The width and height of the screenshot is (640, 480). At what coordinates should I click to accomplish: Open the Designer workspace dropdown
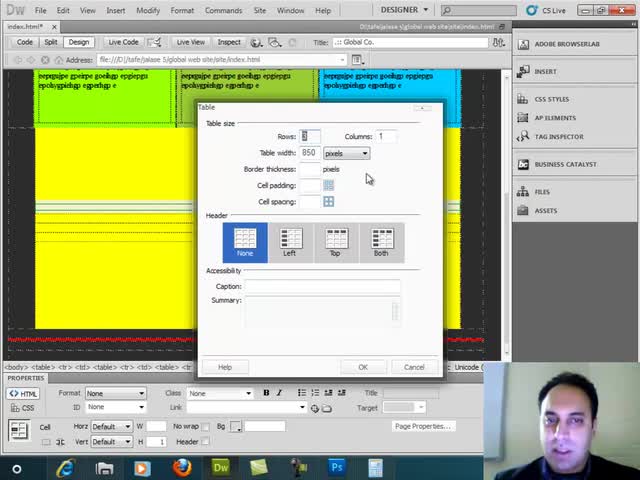click(x=404, y=10)
